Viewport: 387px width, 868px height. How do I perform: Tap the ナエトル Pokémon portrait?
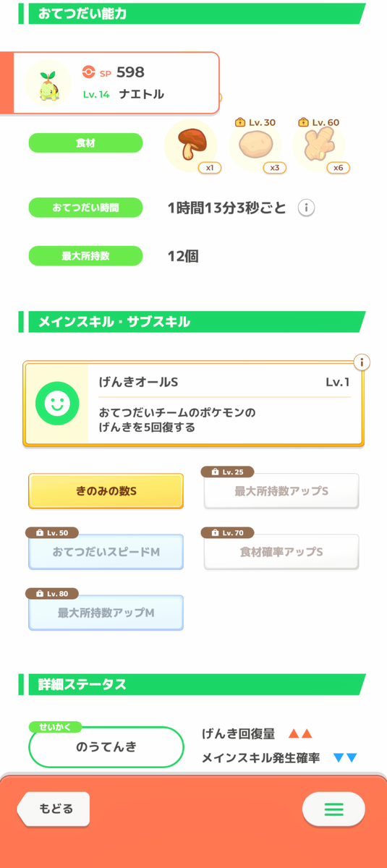[48, 83]
